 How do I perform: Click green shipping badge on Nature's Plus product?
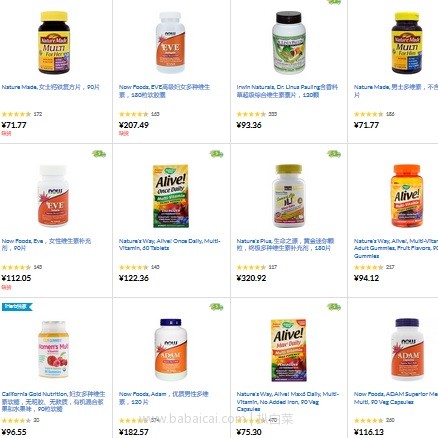point(334,154)
